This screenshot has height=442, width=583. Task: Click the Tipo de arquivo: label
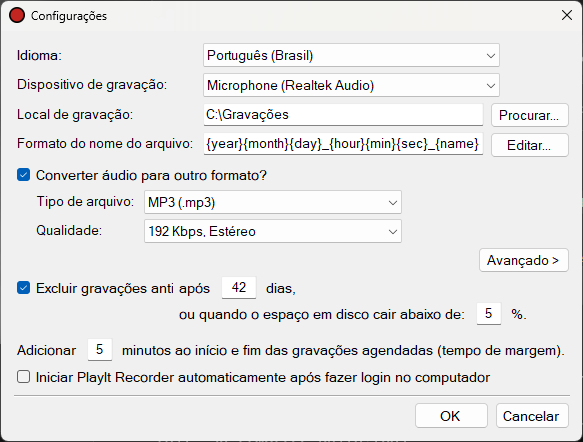coord(85,201)
